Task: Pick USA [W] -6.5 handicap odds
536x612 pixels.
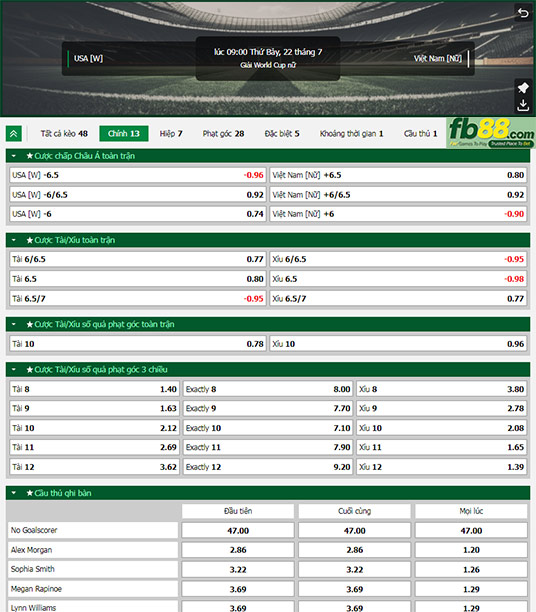Action: 138,175
